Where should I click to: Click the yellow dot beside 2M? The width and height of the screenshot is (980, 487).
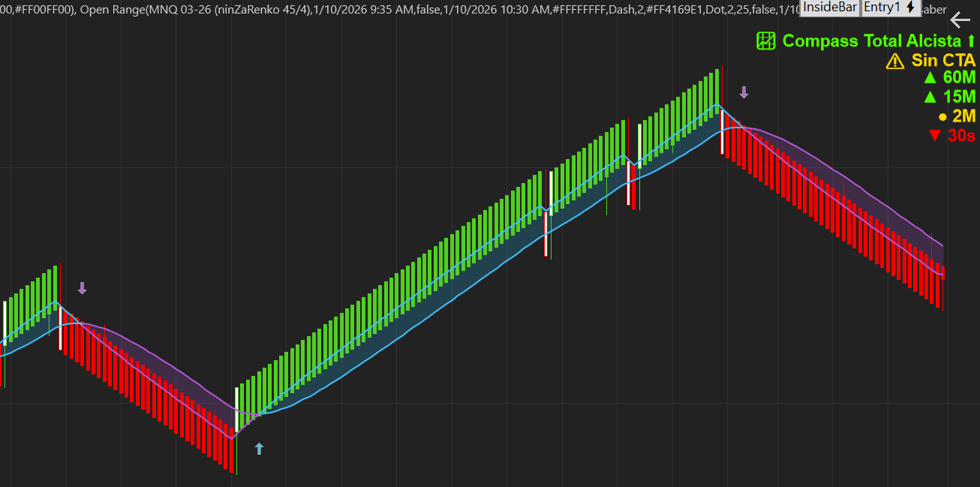coord(942,117)
